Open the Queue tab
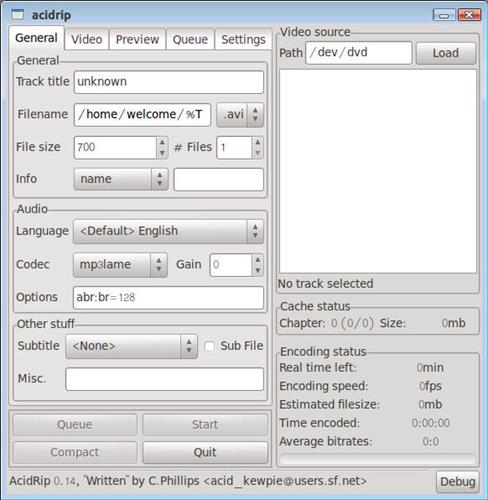This screenshot has width=488, height=500. (x=190, y=39)
